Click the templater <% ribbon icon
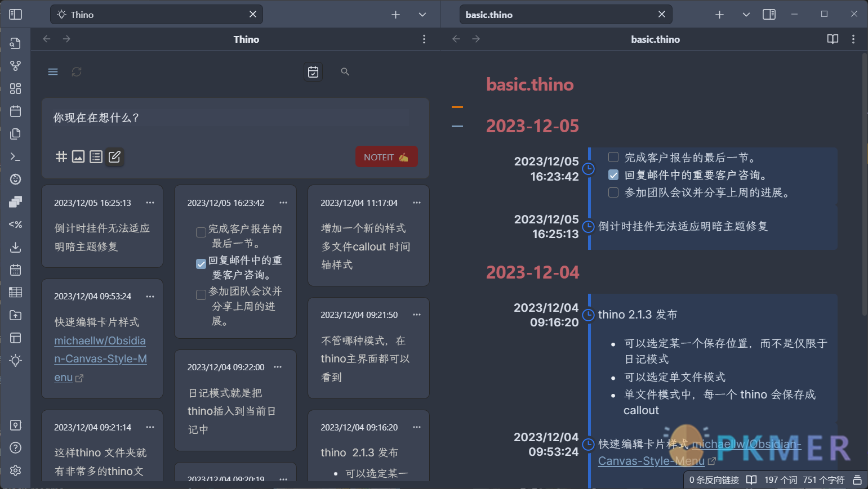Viewport: 868px width, 489px height. click(x=16, y=225)
